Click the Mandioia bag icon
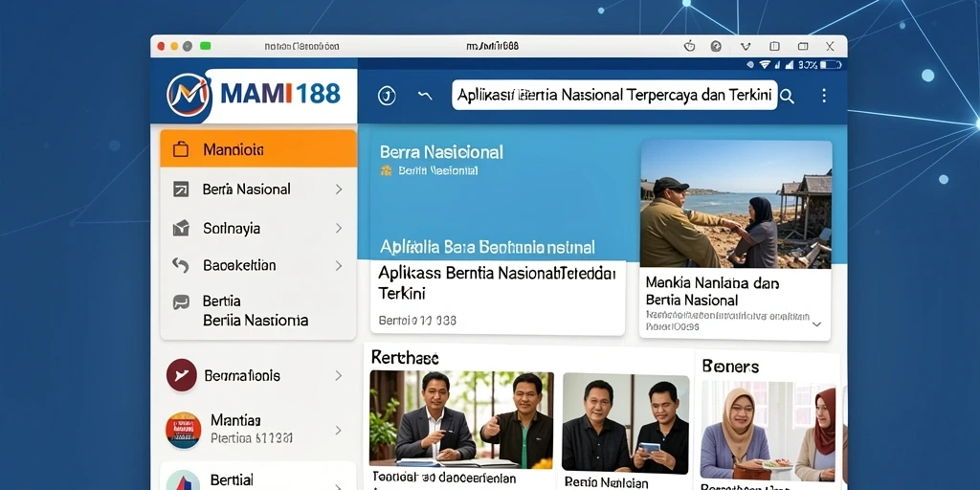980x490 pixels. (181, 149)
